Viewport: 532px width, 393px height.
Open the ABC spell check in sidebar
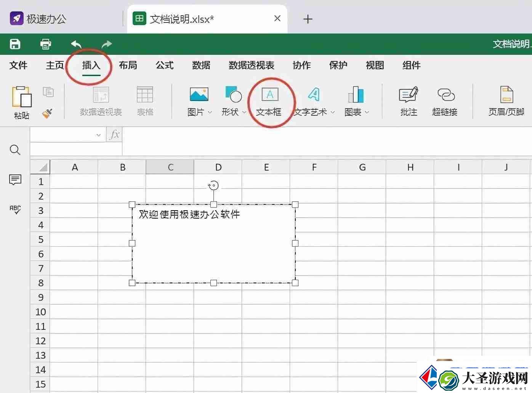pyautogui.click(x=15, y=209)
